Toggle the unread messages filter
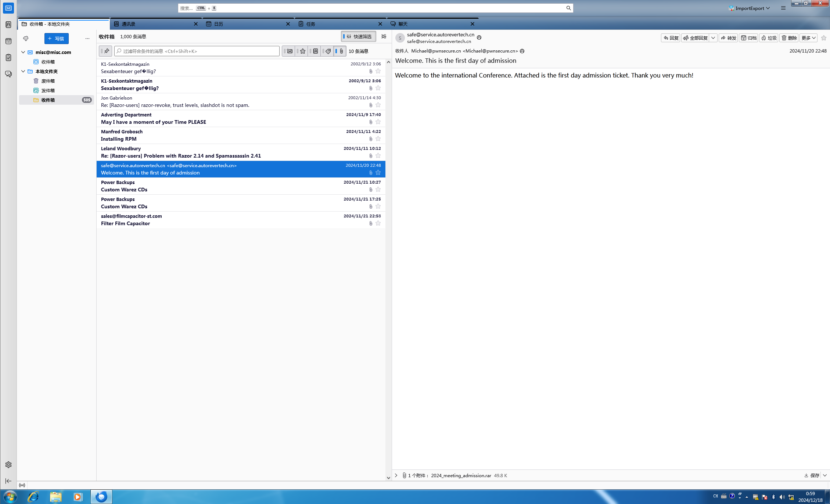The width and height of the screenshot is (830, 504). click(289, 51)
